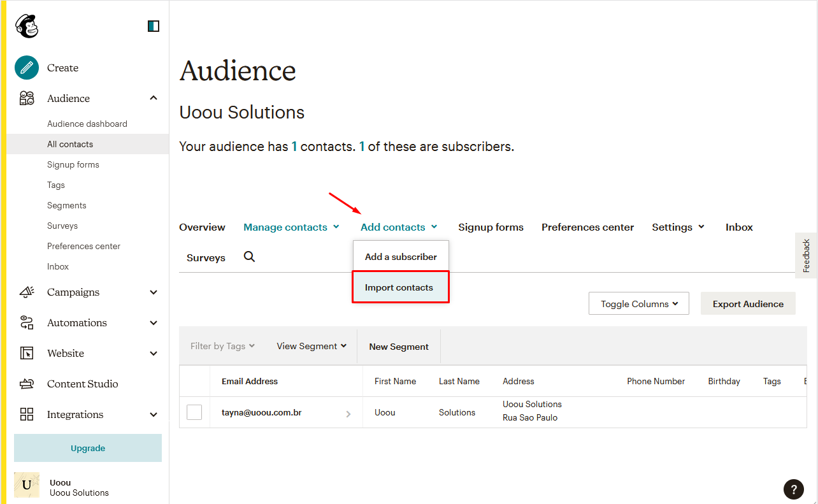Switch to the Overview tab

[x=202, y=227]
